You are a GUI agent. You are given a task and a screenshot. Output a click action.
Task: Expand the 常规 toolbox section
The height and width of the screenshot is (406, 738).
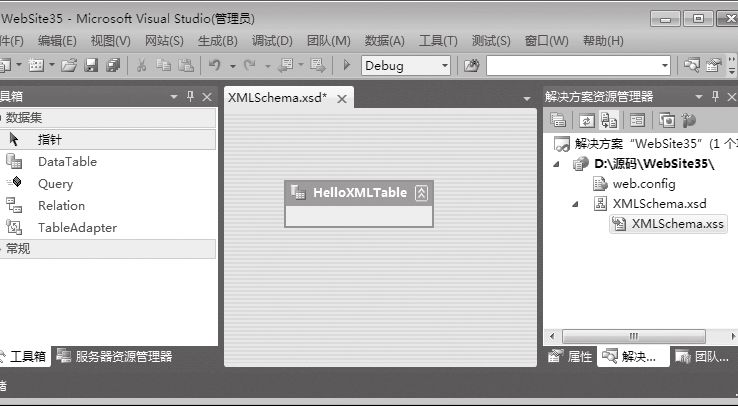pos(108,249)
